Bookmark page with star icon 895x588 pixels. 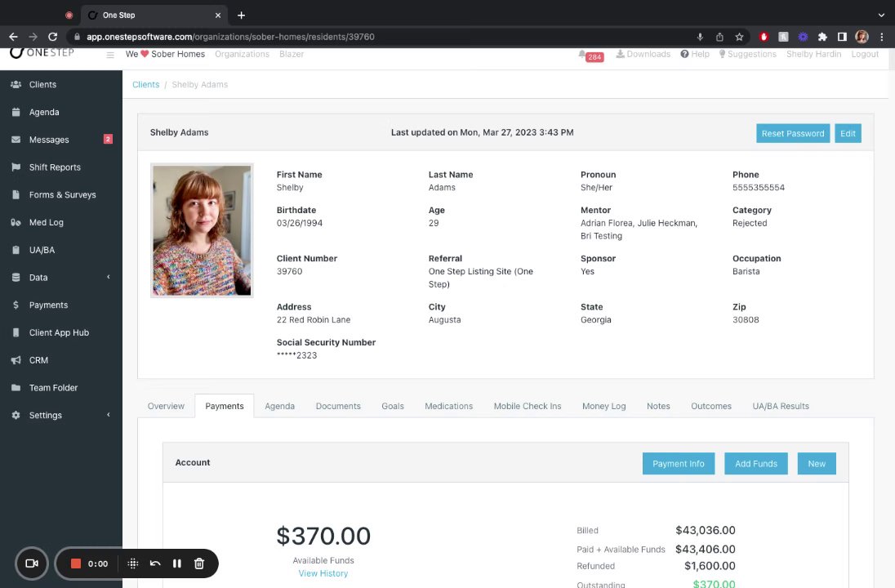[x=739, y=37]
